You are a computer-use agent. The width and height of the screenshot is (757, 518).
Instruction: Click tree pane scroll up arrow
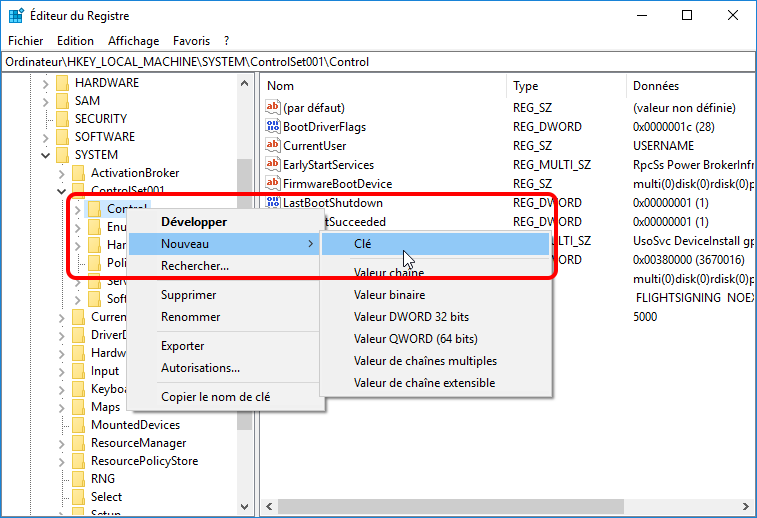(x=244, y=84)
